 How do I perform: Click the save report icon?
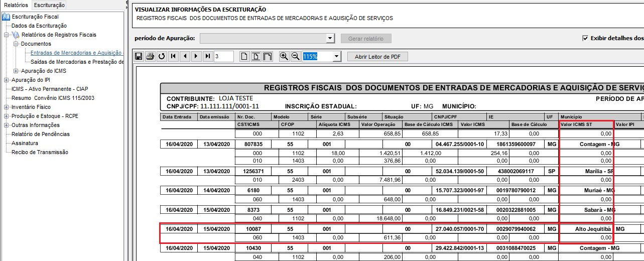tap(139, 56)
